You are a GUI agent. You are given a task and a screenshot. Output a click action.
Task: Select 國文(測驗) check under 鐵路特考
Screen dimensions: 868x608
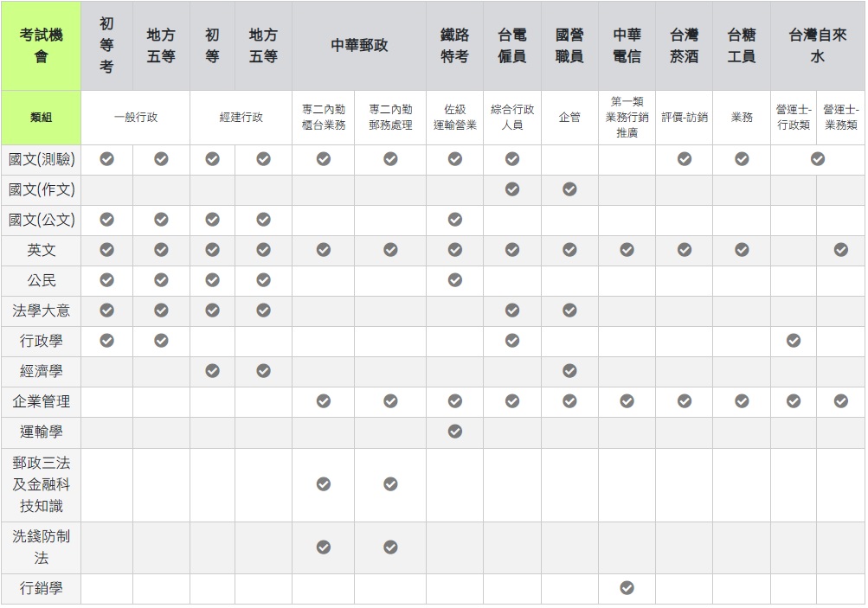[x=455, y=159]
